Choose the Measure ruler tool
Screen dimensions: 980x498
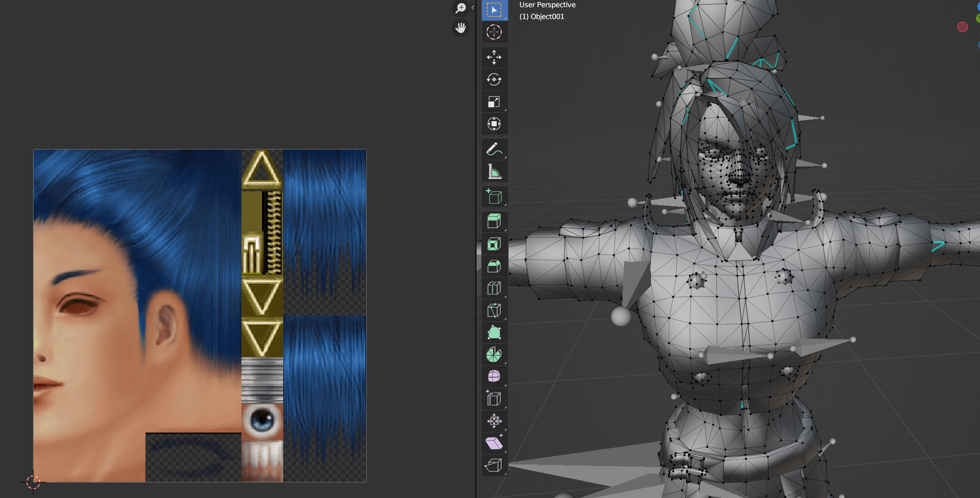click(x=494, y=172)
